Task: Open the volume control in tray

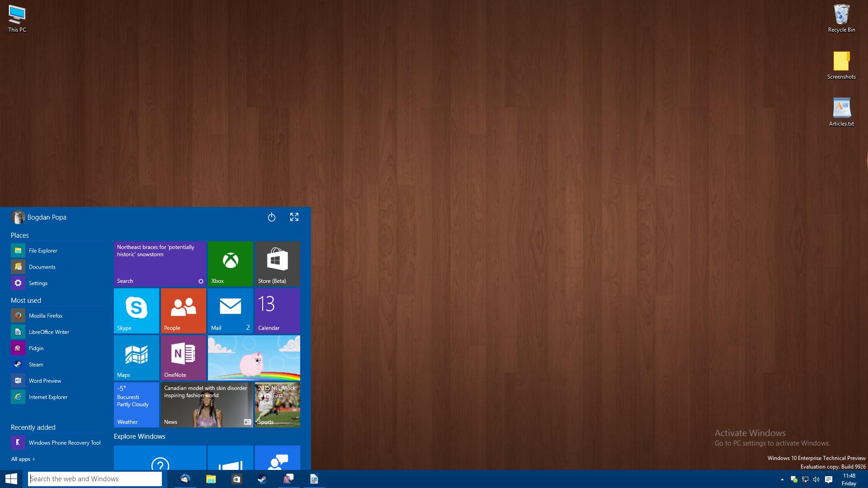Action: (x=816, y=479)
